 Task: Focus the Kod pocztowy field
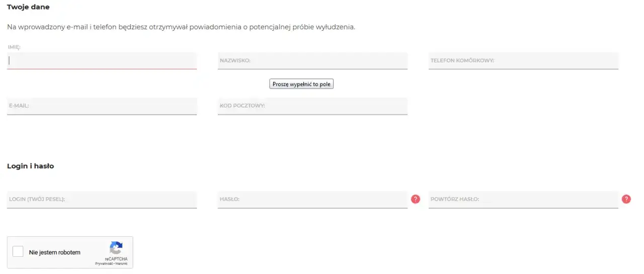(x=312, y=106)
